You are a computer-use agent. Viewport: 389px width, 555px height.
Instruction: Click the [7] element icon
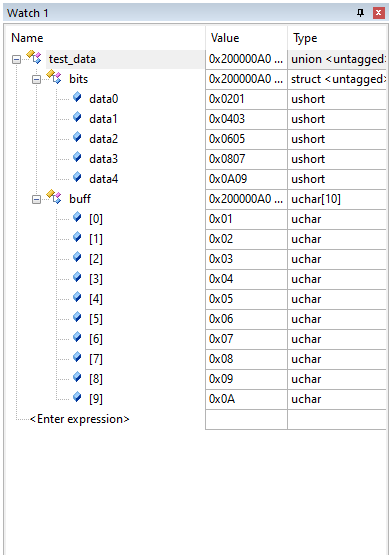(77, 357)
